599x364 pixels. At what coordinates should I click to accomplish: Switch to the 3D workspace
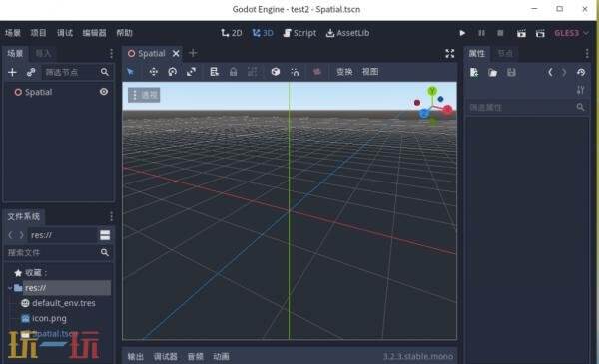tap(263, 33)
